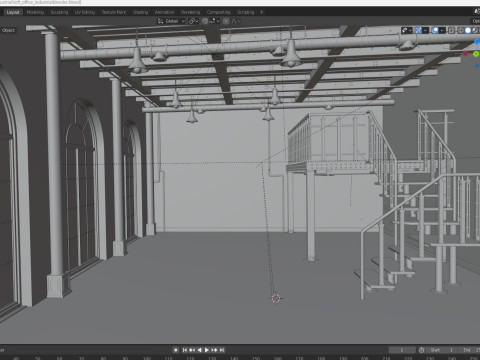The width and height of the screenshot is (480, 360).
Task: Open the Sculpting workspace tab
Action: (59, 12)
